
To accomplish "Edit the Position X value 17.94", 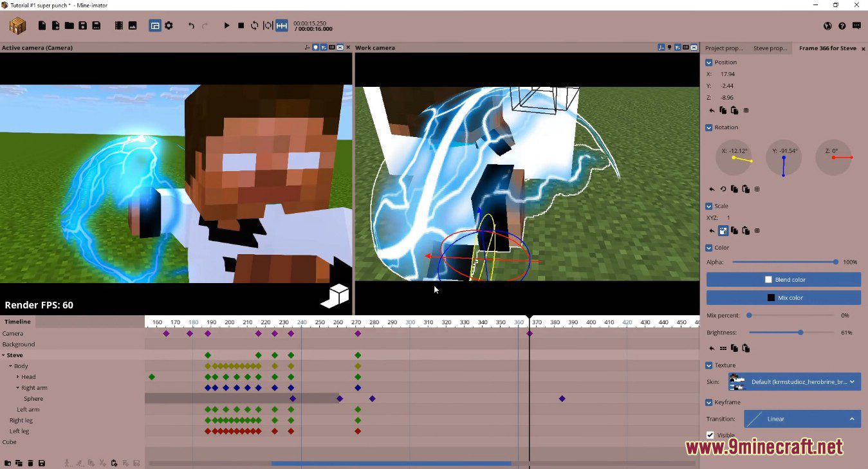I will (x=728, y=74).
